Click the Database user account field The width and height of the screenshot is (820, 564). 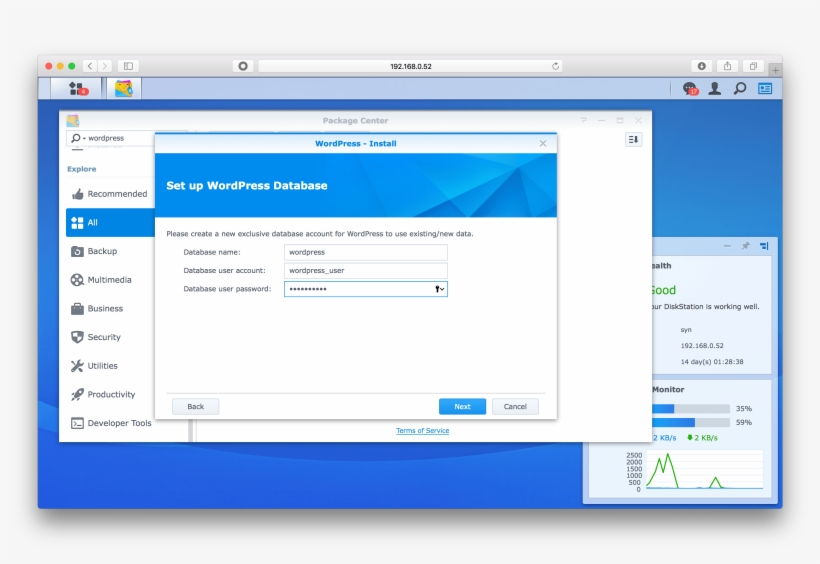coord(366,270)
